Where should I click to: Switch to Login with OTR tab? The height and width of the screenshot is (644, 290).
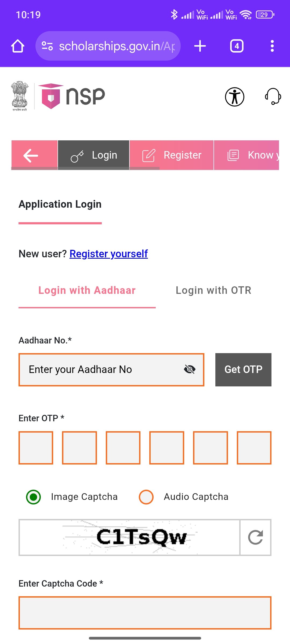click(213, 290)
